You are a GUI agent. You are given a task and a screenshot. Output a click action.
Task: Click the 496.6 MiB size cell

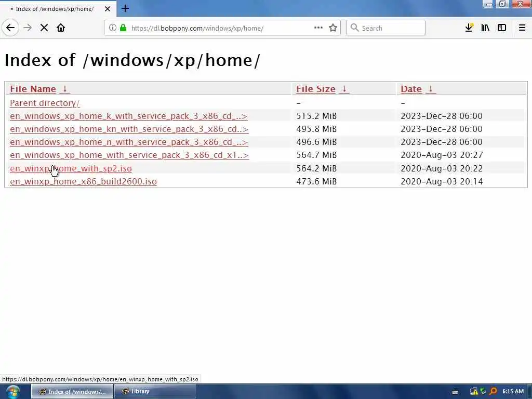316,142
